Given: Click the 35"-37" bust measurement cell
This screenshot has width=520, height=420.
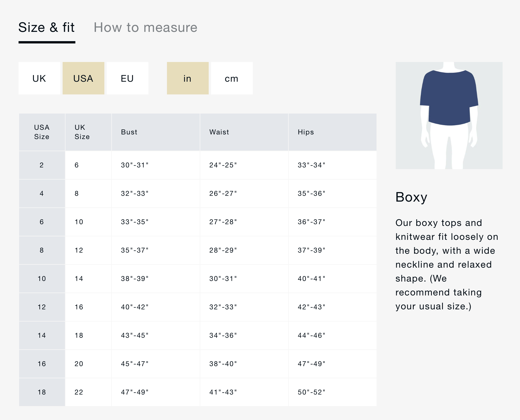Looking at the screenshot, I should coord(135,250).
